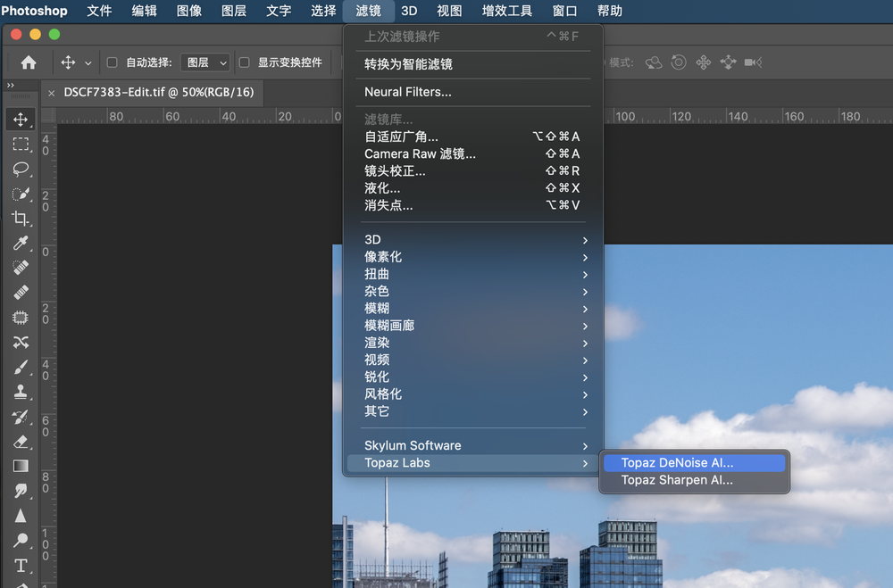Select the Dodge tool
893x588 pixels.
[21, 540]
